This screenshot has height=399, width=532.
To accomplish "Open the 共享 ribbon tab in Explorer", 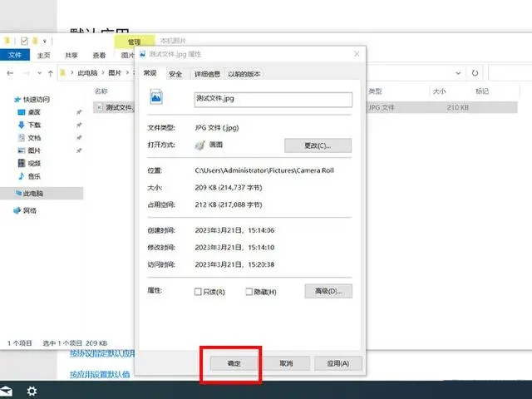I will [71, 55].
